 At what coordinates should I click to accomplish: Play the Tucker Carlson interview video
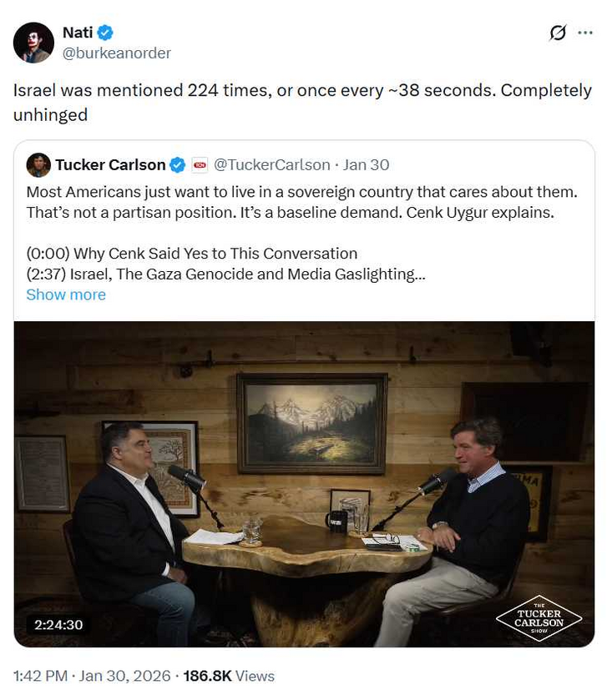pyautogui.click(x=304, y=484)
